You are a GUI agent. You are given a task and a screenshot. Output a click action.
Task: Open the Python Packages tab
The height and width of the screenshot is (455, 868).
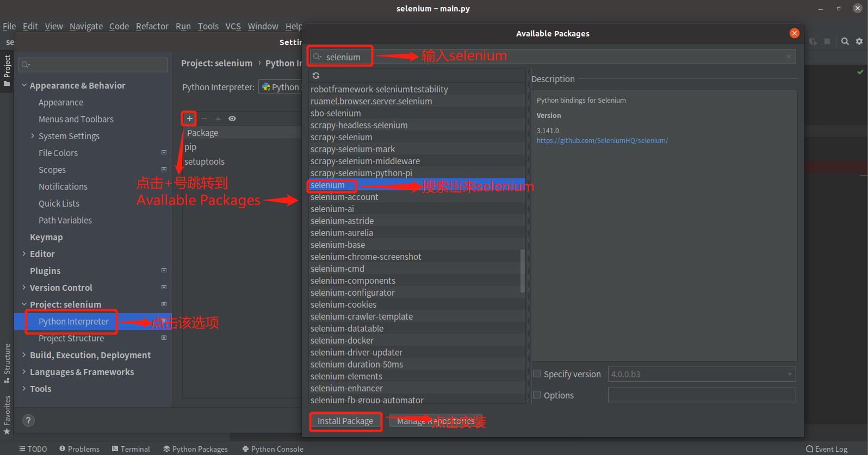[x=195, y=449]
